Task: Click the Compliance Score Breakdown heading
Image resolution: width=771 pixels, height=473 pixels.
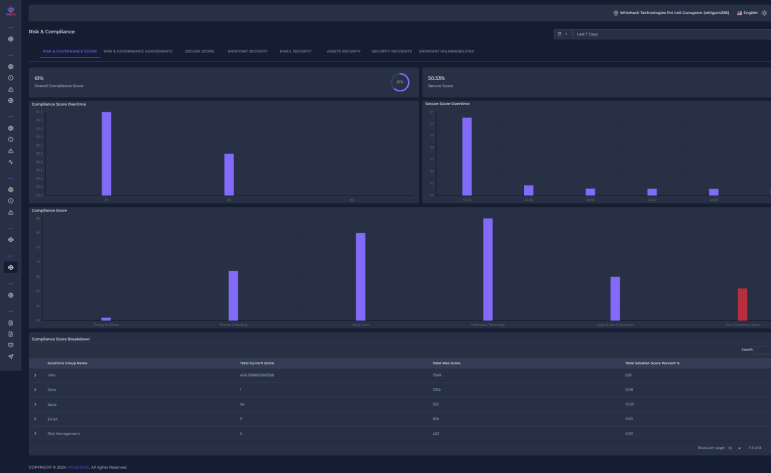Action: click(60, 339)
